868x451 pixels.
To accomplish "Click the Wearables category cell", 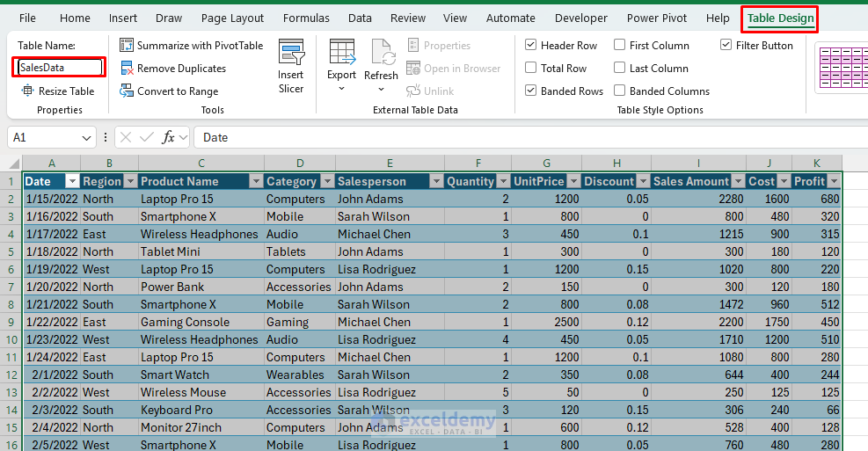I will [x=300, y=375].
